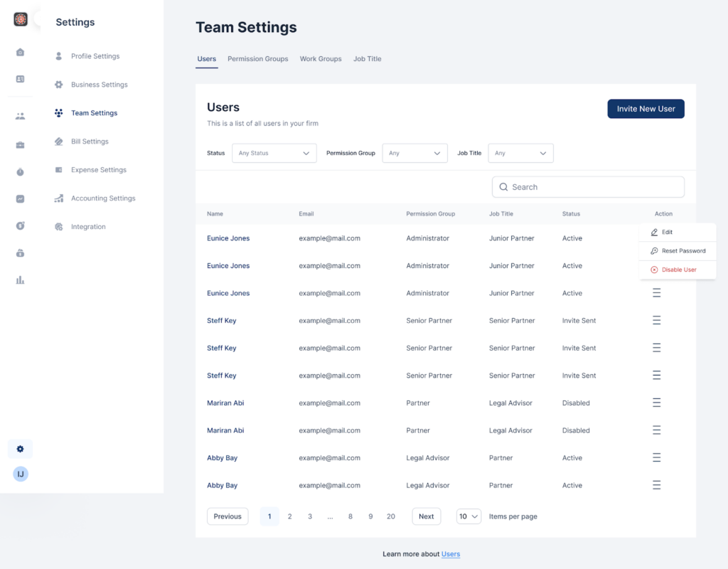Select Disable User from the action menu
The image size is (728, 569).
[678, 270]
